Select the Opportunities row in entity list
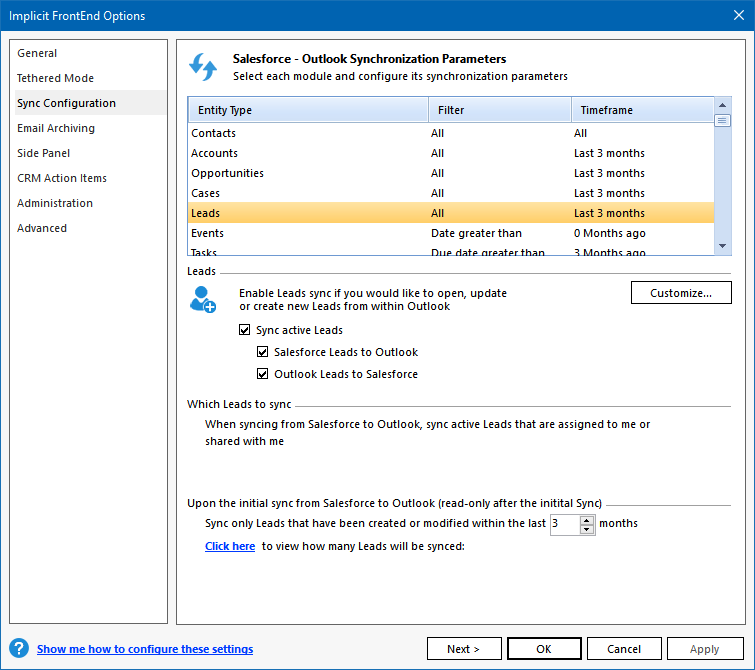This screenshot has width=755, height=670. 228,173
